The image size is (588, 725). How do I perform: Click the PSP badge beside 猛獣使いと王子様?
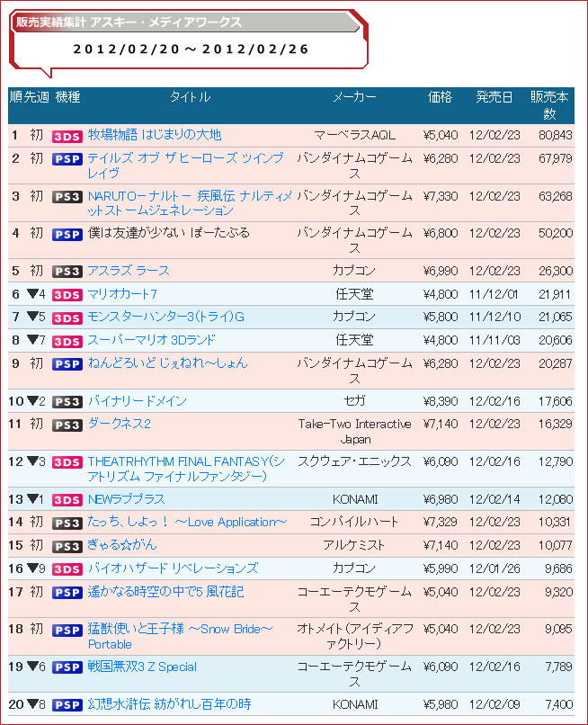[67, 631]
